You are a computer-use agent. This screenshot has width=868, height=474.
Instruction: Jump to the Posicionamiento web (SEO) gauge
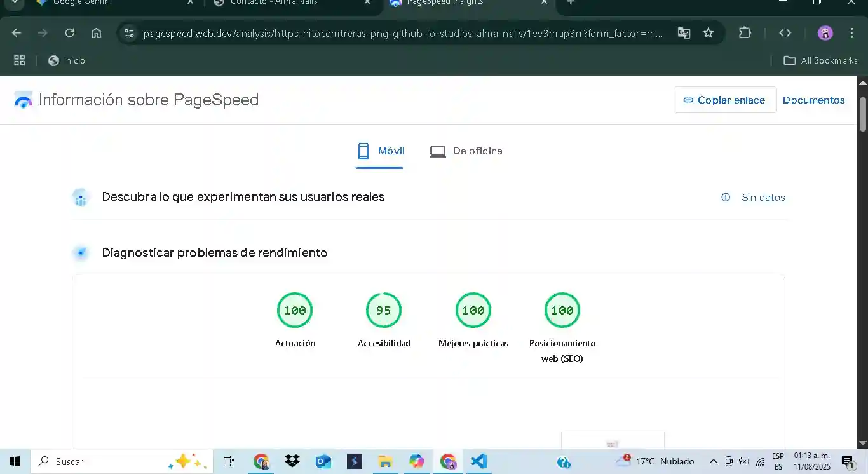click(x=562, y=311)
